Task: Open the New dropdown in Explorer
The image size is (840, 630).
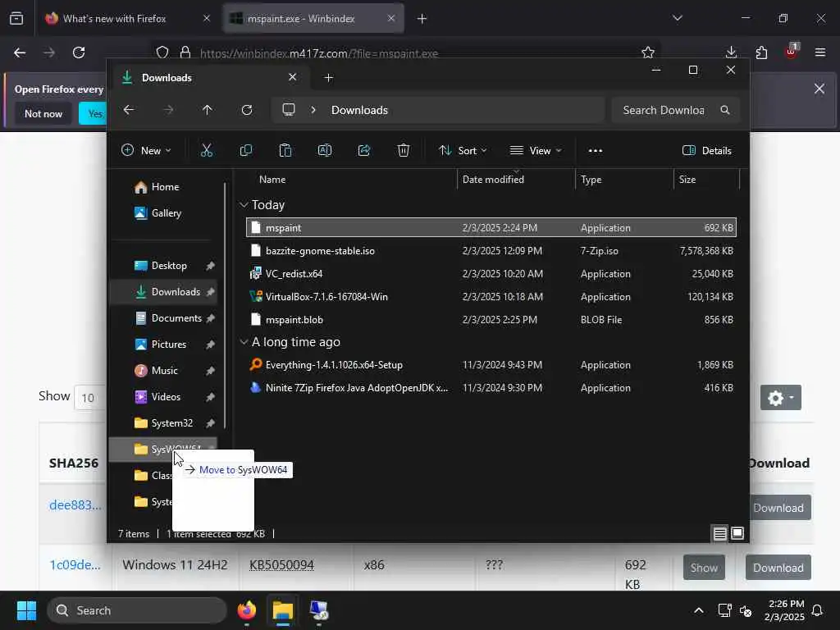Action: (146, 151)
